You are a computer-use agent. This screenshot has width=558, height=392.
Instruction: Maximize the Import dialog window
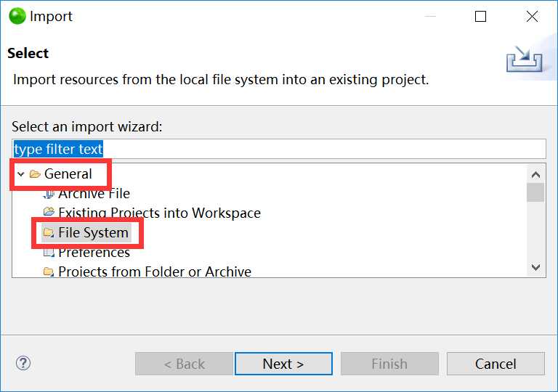click(x=480, y=17)
